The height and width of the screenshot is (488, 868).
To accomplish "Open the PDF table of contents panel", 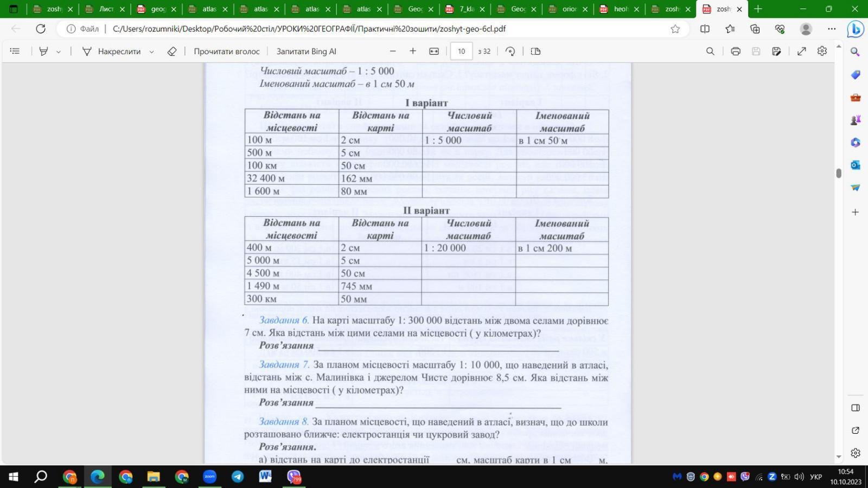I will pyautogui.click(x=15, y=51).
